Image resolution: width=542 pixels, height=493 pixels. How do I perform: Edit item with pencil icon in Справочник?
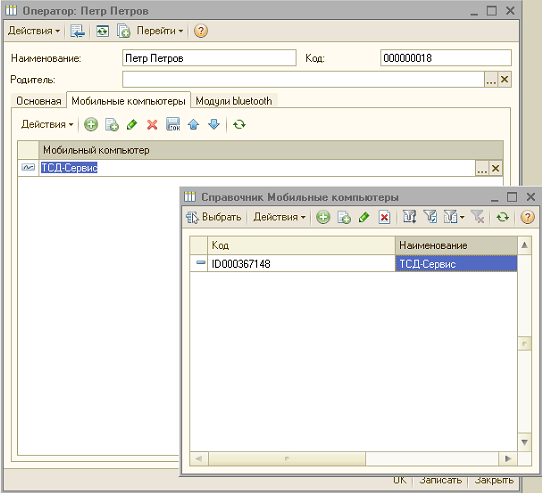click(364, 217)
